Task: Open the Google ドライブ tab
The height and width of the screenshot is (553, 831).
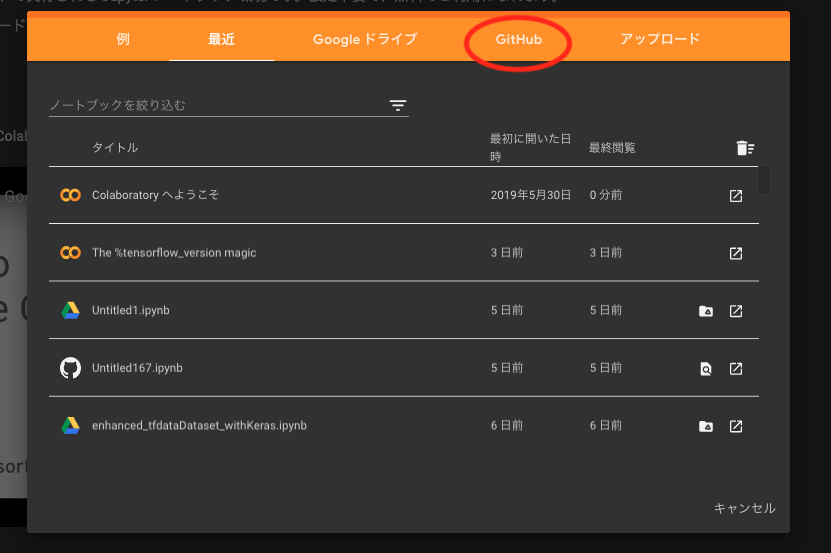Action: [365, 39]
